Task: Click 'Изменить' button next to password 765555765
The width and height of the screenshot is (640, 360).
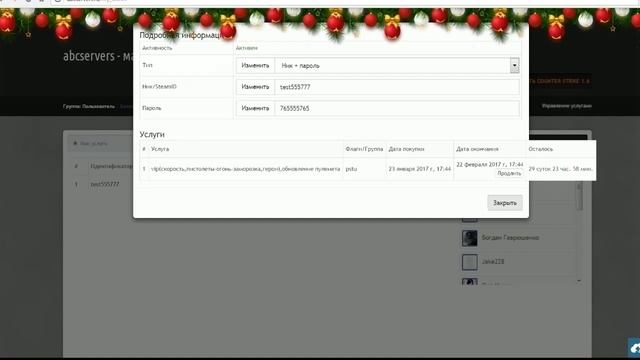Action: (x=255, y=108)
